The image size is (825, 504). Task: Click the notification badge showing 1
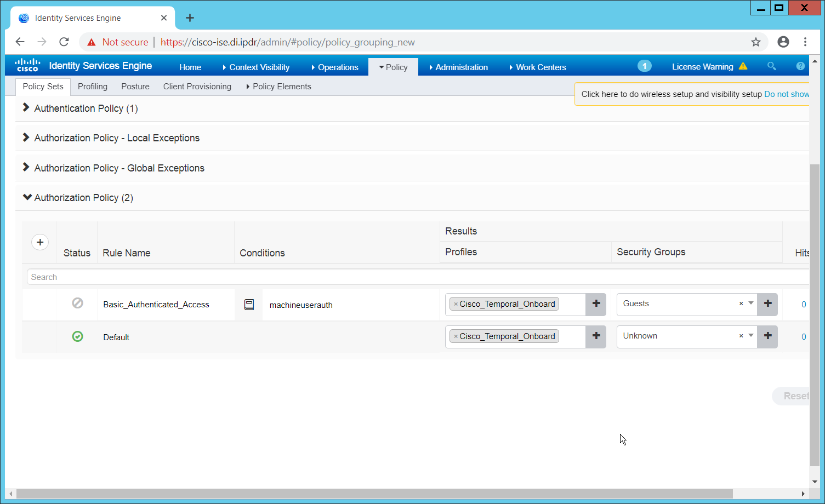point(644,66)
